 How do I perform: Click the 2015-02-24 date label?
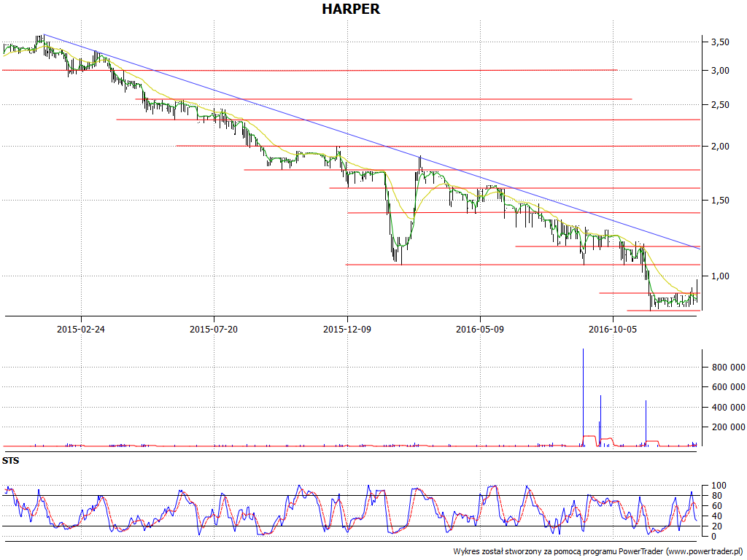tap(81, 329)
